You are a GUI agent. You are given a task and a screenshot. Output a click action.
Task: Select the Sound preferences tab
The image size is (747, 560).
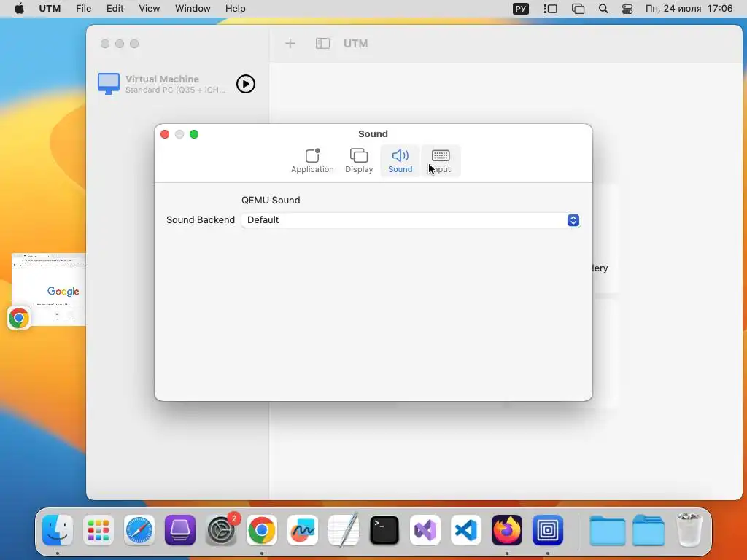point(400,161)
